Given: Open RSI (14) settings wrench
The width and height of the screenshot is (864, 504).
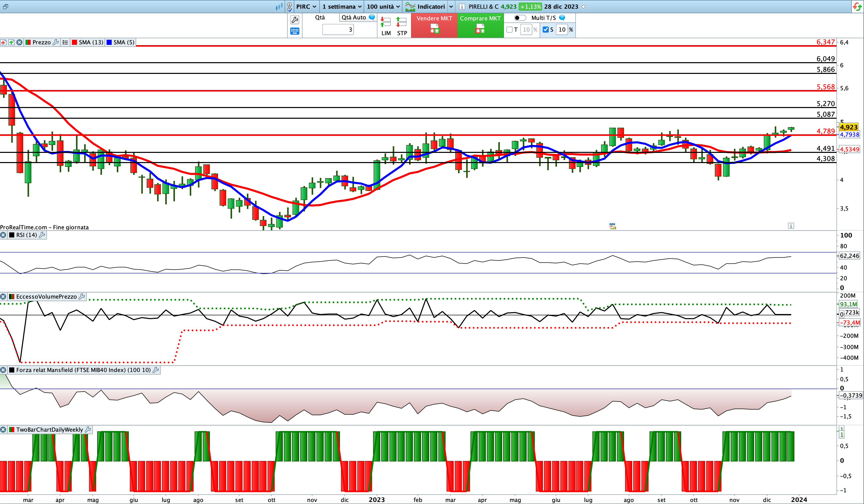Looking at the screenshot, I should point(42,235).
